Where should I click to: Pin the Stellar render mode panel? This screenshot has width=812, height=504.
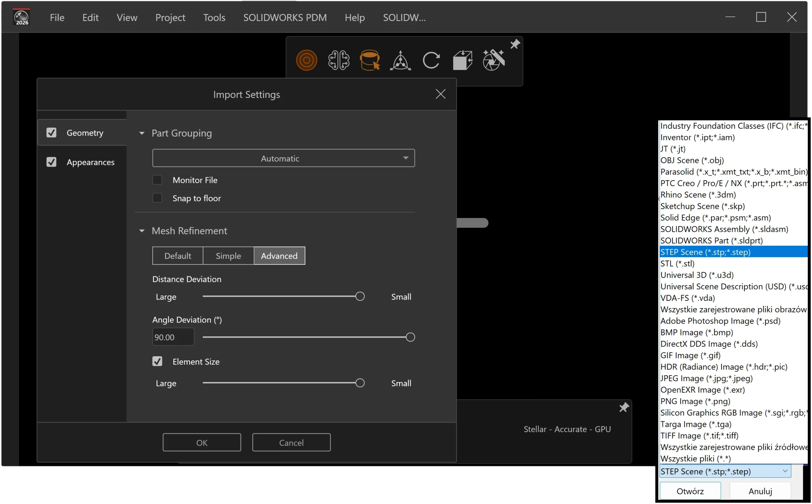coord(624,407)
